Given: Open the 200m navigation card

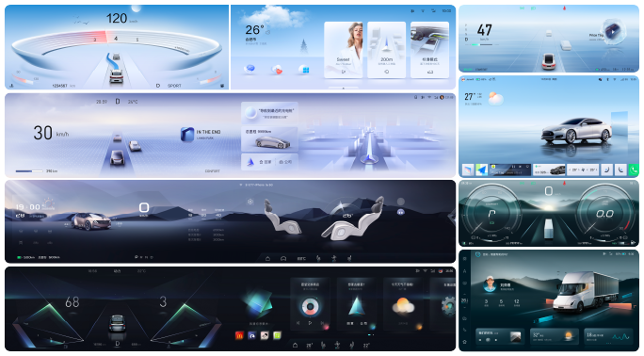Looking at the screenshot, I should click(x=386, y=50).
